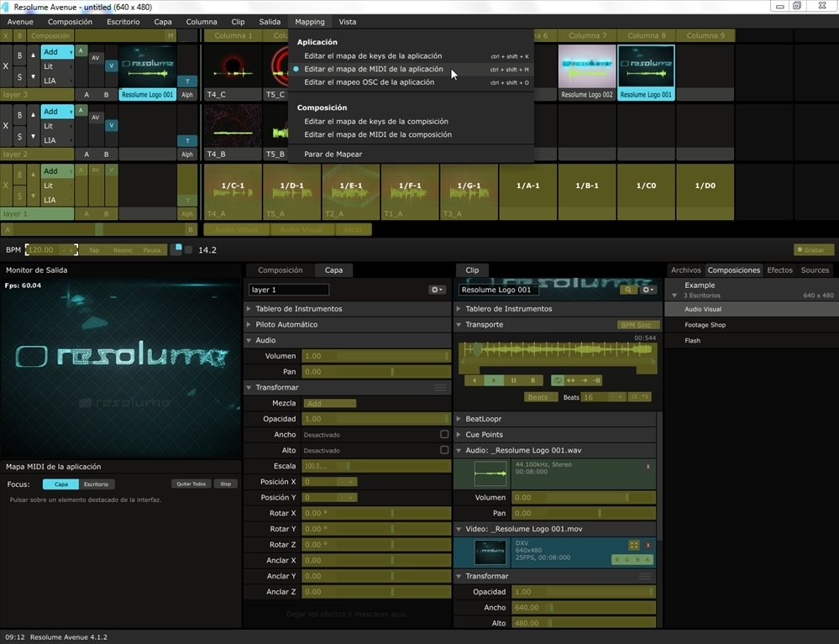Open the Composición menu
Viewport: 839px width, 644px height.
tap(70, 22)
